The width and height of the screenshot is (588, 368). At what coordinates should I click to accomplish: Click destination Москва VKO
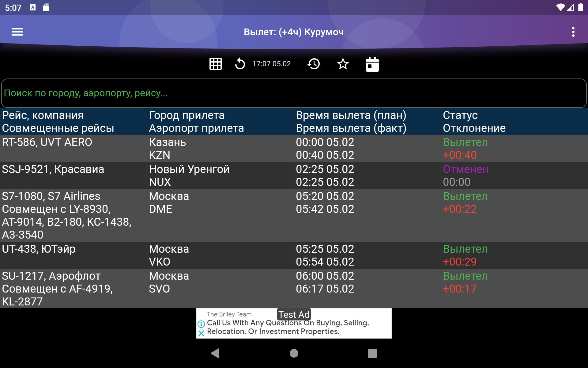point(221,255)
